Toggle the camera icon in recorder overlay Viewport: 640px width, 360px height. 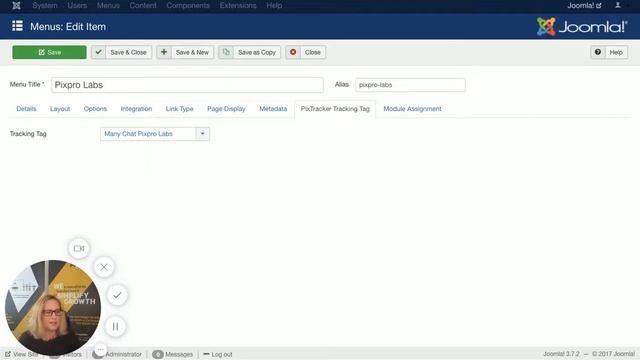coord(79,248)
